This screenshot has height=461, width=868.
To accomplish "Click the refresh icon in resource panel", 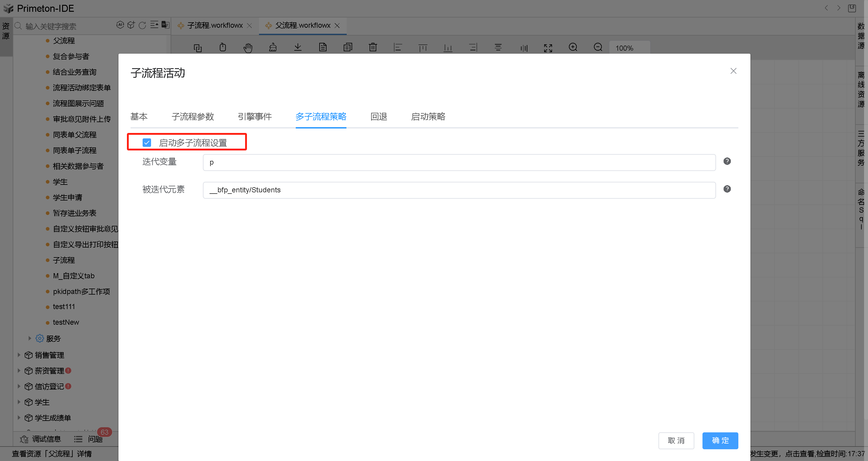I will (x=142, y=25).
